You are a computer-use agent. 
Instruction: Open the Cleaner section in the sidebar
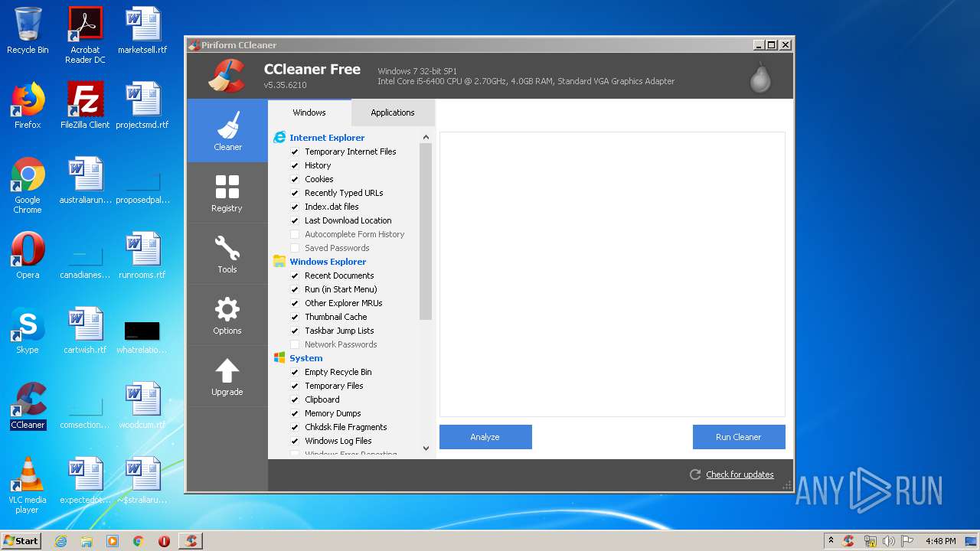tap(227, 130)
